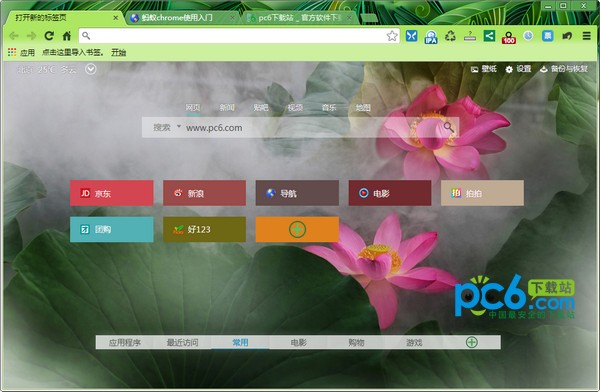The height and width of the screenshot is (392, 600).
Task: Open the 新浪 Sina tile
Action: 204,193
